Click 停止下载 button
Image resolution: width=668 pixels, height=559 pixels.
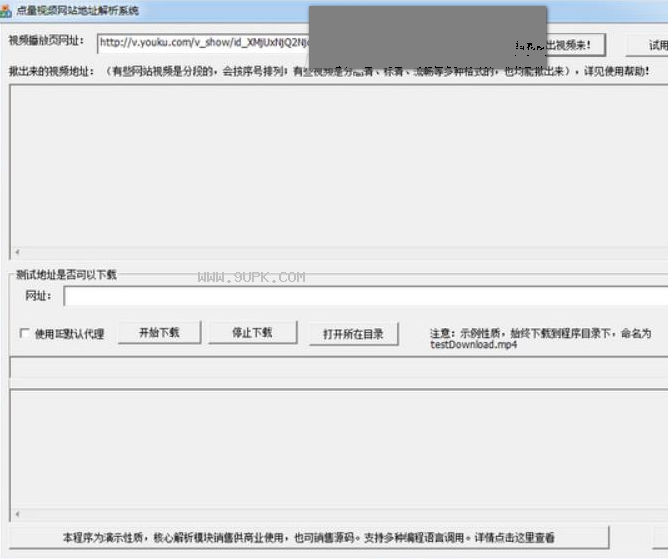[252, 332]
